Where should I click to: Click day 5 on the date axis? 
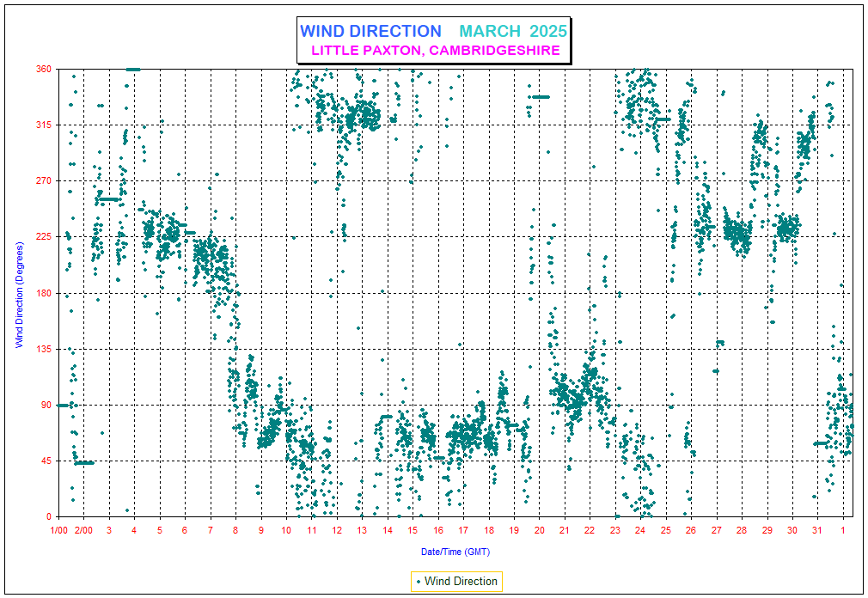tap(160, 530)
